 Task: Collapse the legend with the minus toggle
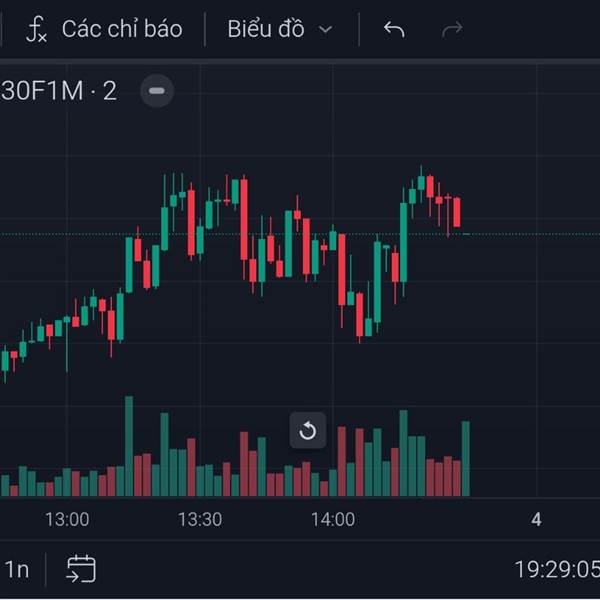tap(157, 91)
